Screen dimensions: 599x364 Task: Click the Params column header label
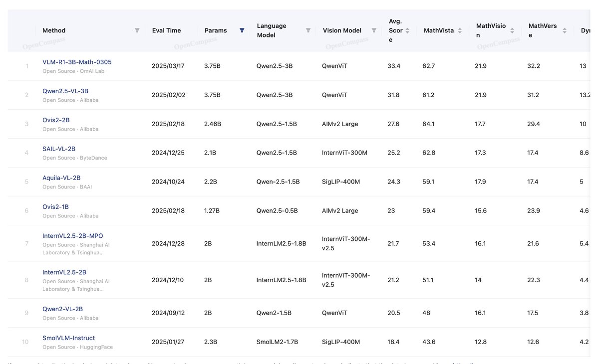[216, 30]
